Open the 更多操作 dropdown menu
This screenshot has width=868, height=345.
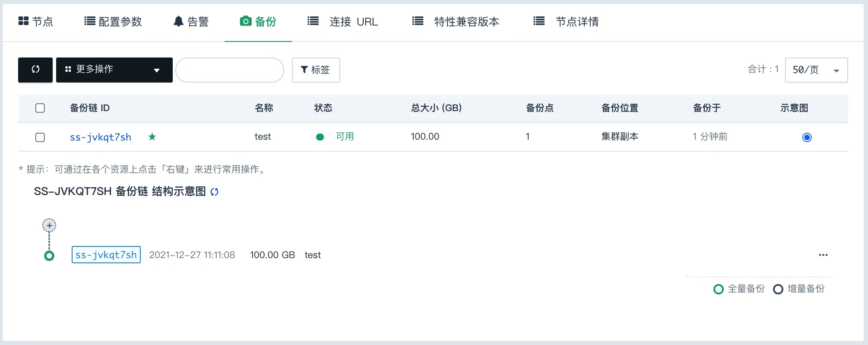(x=114, y=70)
